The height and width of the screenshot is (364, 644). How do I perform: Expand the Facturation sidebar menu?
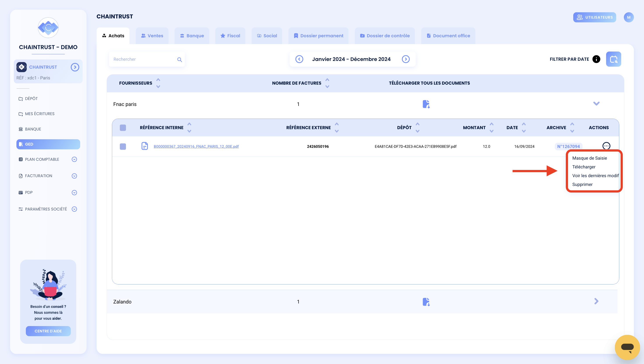tap(74, 176)
